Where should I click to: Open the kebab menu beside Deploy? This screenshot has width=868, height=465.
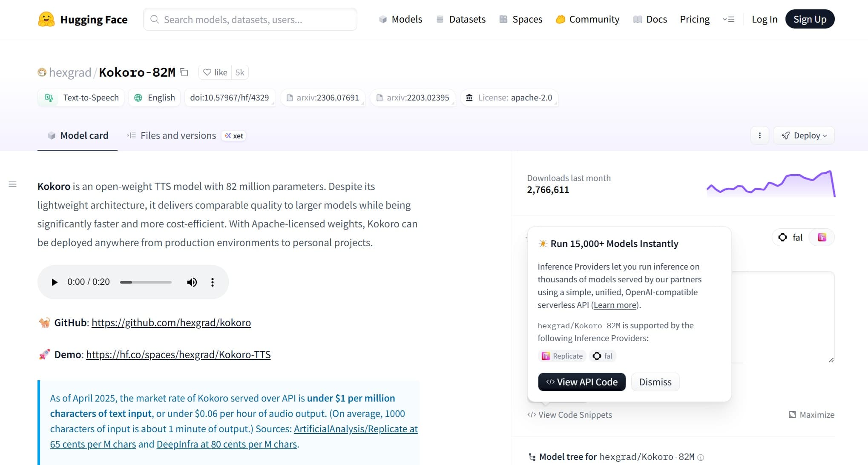tap(759, 135)
